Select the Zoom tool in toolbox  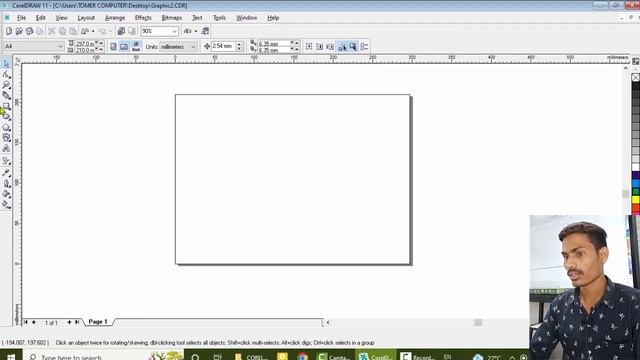tap(6, 85)
